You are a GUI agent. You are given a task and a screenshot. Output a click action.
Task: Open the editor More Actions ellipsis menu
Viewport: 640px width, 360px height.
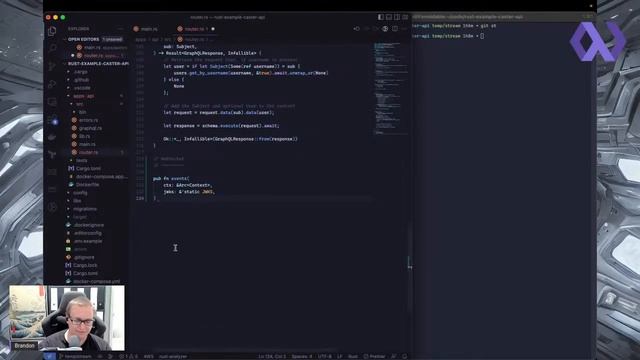point(404,29)
